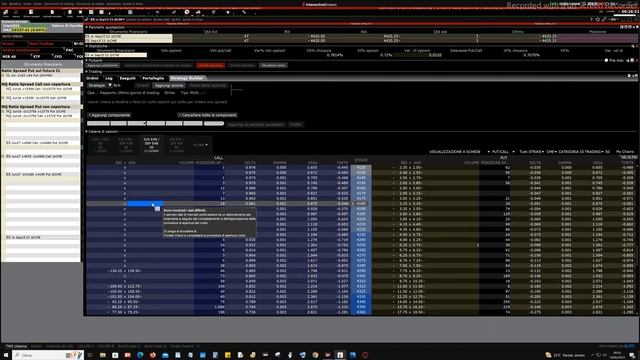
Task: Open the Categoria di trading dropdown
Action: (x=581, y=152)
